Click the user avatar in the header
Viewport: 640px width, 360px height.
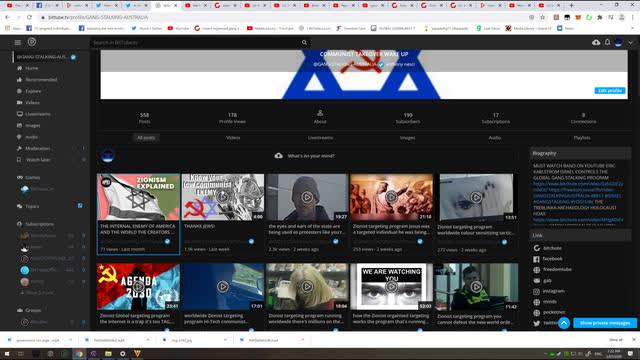tap(618, 42)
